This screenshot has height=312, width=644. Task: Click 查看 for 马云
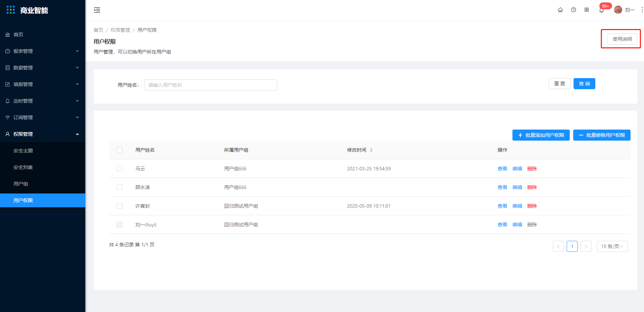point(502,169)
